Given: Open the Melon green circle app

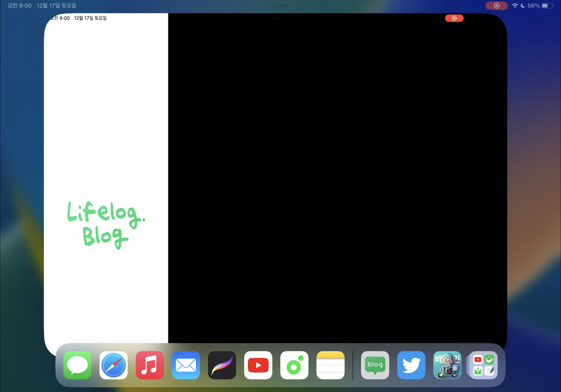Looking at the screenshot, I should click(294, 365).
